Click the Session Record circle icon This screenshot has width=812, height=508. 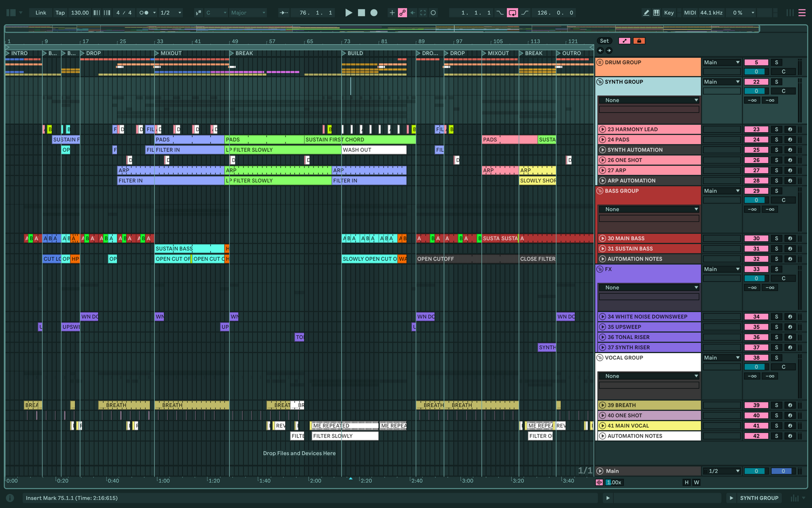pos(434,13)
